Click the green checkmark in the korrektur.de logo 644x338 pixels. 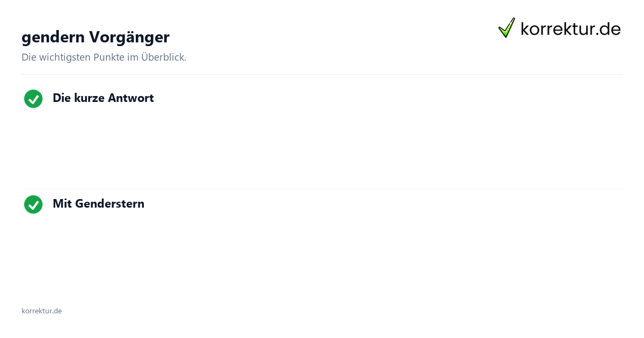tap(507, 28)
